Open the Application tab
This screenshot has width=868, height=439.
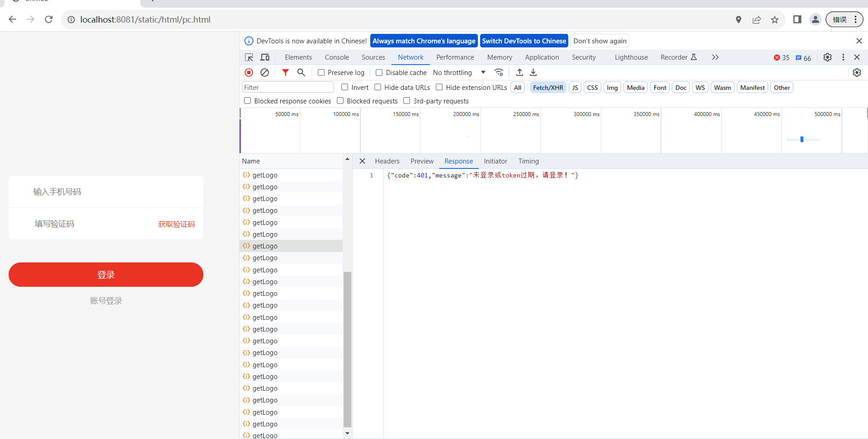(542, 57)
